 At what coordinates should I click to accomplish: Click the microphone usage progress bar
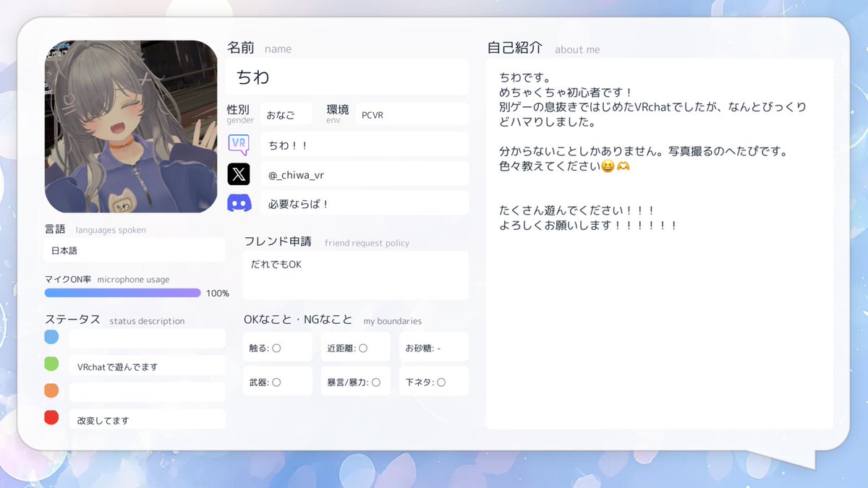(x=122, y=293)
